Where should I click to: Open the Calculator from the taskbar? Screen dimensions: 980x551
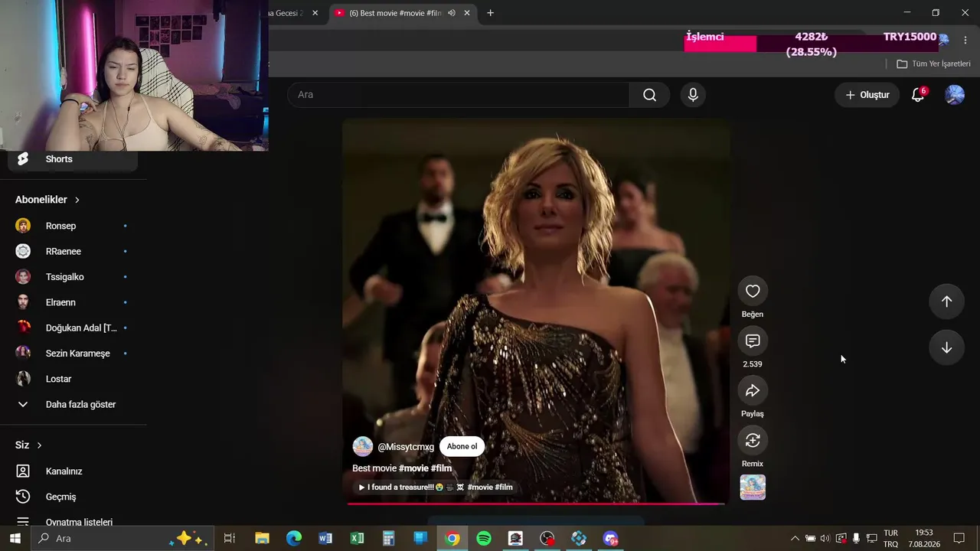tap(389, 539)
